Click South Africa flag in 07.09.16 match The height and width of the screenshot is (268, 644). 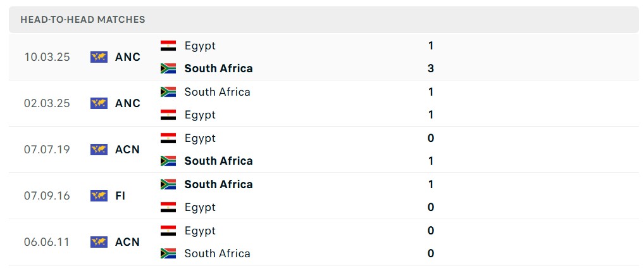(168, 184)
